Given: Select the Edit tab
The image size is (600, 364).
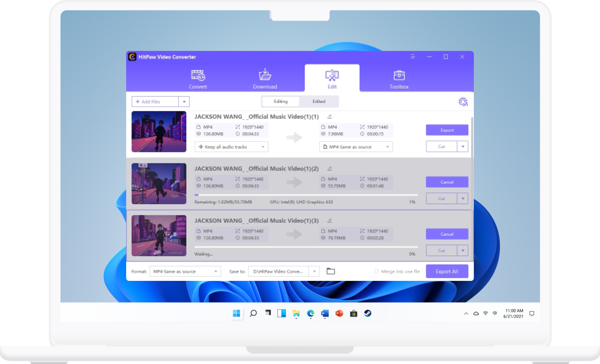Looking at the screenshot, I should (332, 78).
